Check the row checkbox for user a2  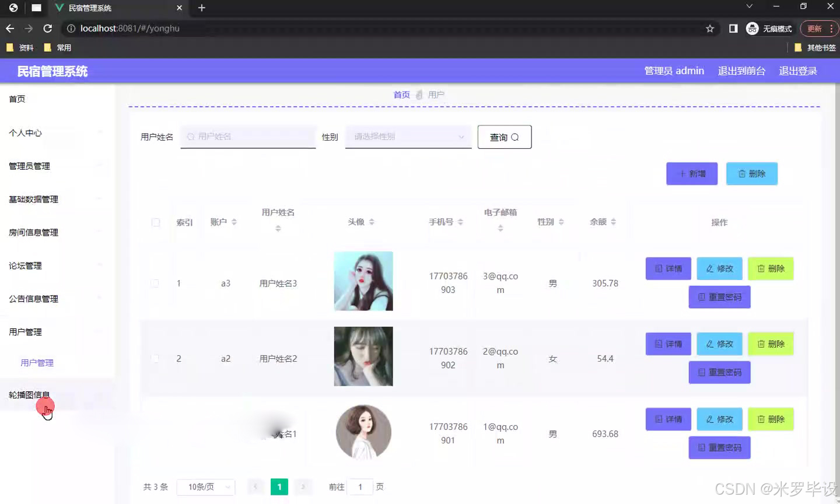tap(155, 358)
